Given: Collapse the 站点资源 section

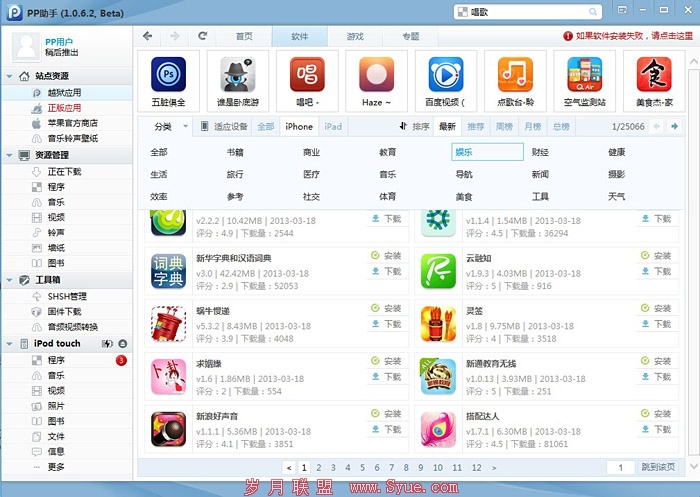Looking at the screenshot, I should coord(9,76).
